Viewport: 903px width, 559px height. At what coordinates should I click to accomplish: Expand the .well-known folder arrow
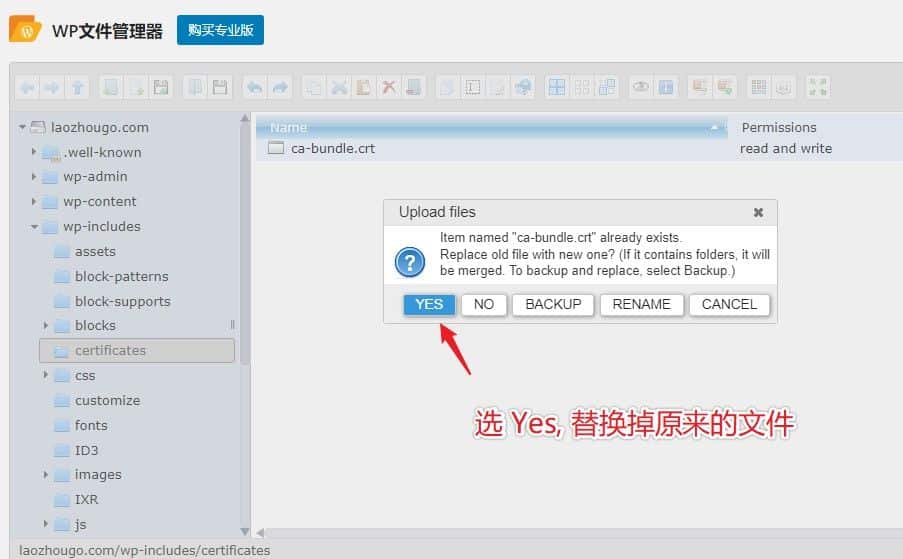click(x=33, y=152)
